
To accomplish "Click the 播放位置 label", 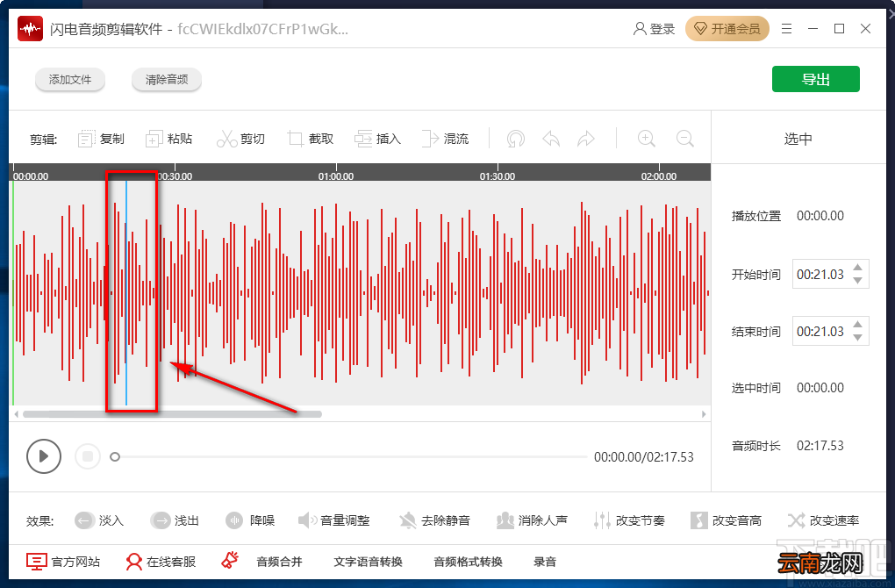I will 755,216.
